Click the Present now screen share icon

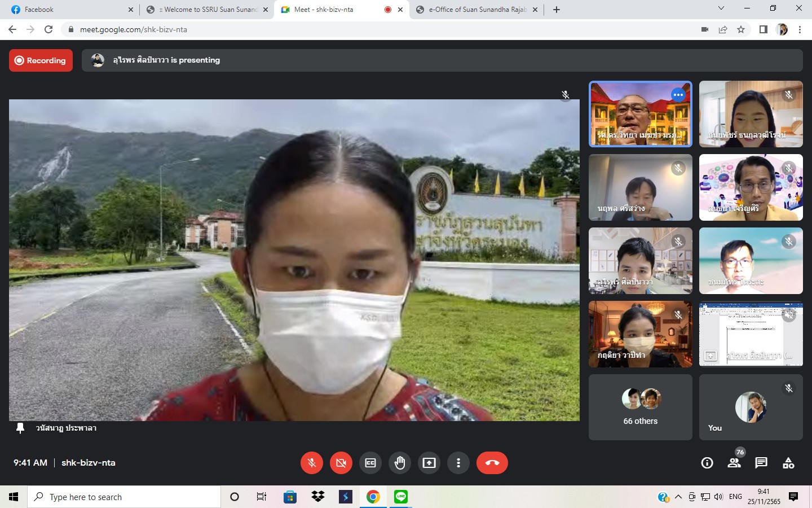(429, 463)
